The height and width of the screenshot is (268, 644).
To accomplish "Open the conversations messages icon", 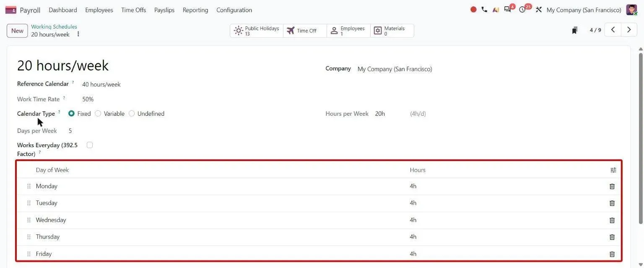I will 507,10.
